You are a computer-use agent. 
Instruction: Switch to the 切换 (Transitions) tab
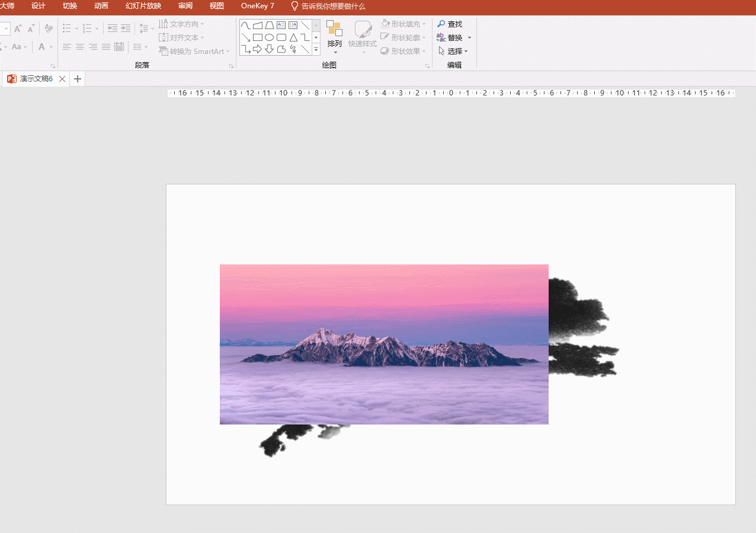pyautogui.click(x=70, y=6)
